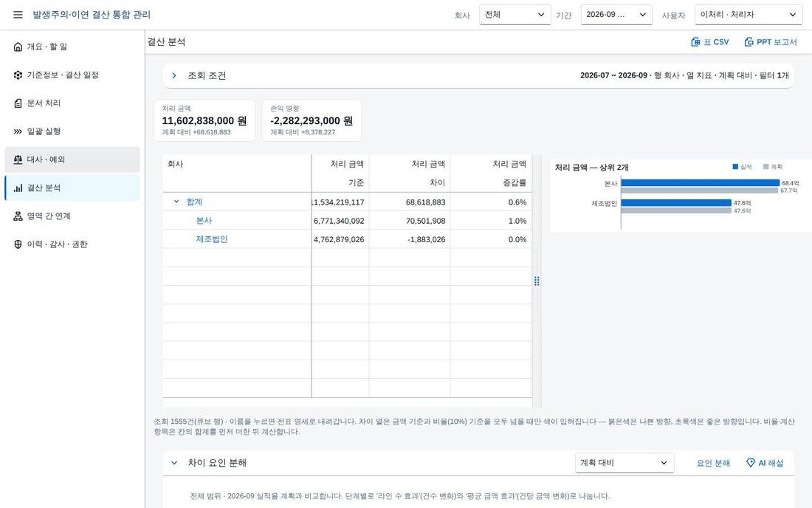812x508 pixels.
Task: Click the PPT 보고서 export icon
Action: (x=749, y=42)
